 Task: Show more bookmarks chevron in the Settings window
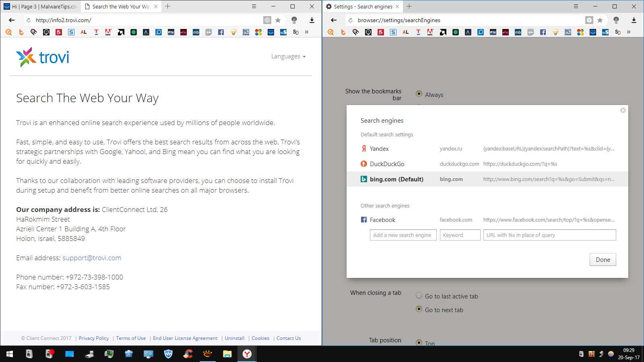(x=629, y=32)
